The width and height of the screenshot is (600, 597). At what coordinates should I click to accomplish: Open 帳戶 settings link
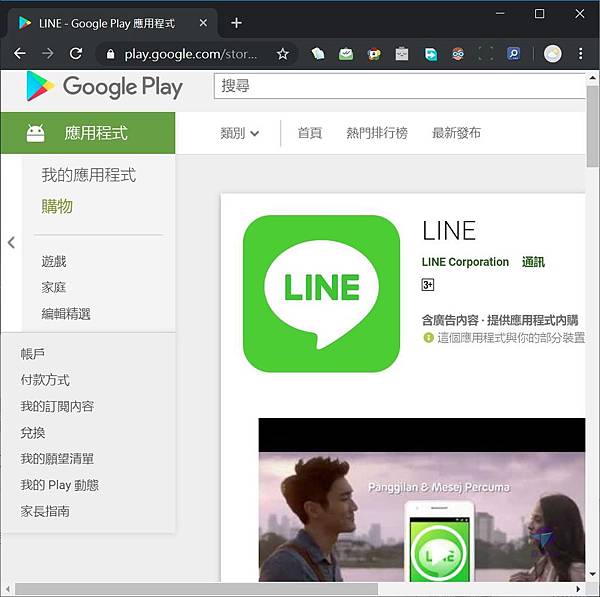coord(33,354)
